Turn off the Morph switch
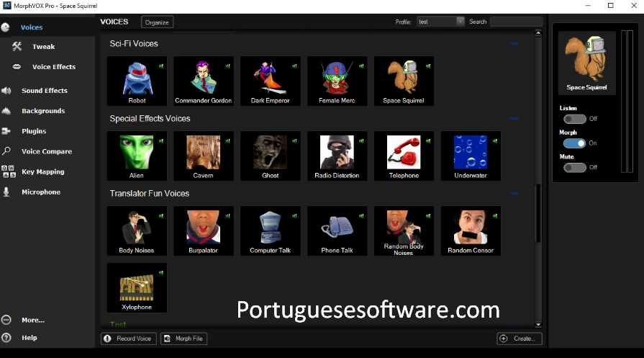The image size is (644, 358). [x=575, y=143]
